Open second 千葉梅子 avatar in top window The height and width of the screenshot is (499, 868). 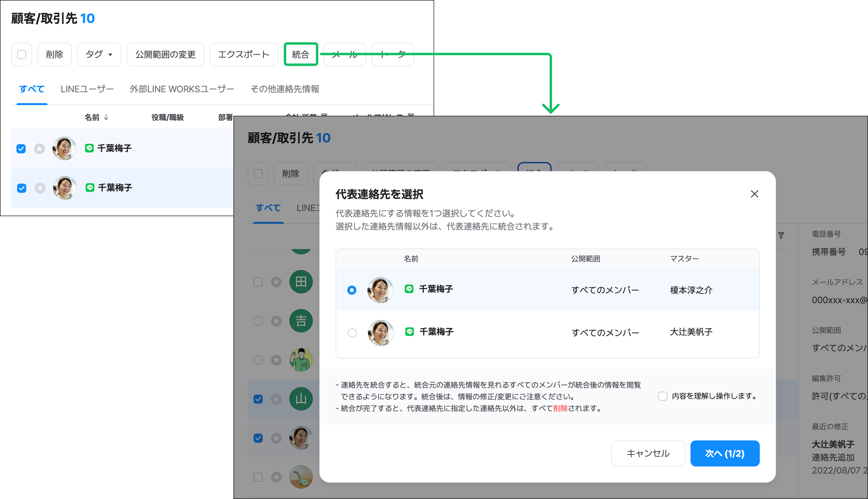(65, 188)
